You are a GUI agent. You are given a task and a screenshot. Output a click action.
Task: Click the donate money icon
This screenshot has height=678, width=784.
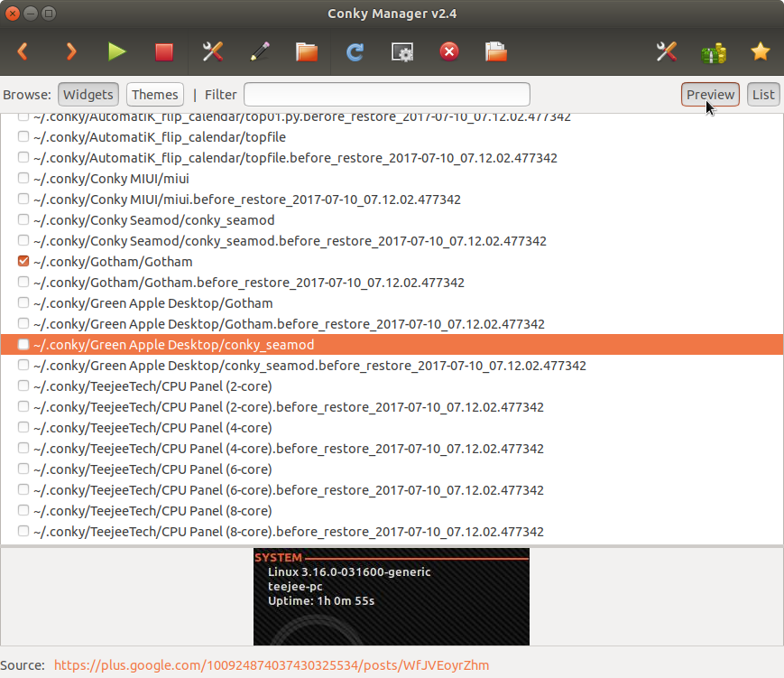[714, 52]
